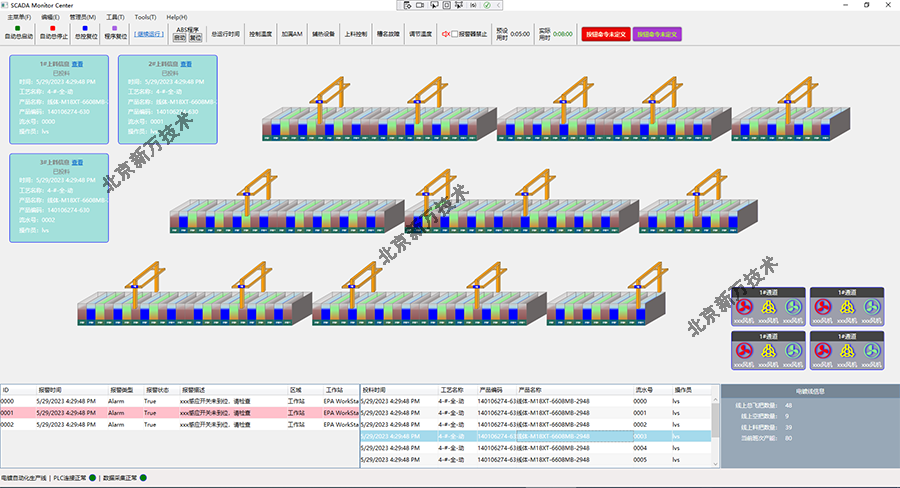Click yellow fan icon in upper-left 1#通道 panel
Image resolution: width=900 pixels, height=488 pixels.
769,307
